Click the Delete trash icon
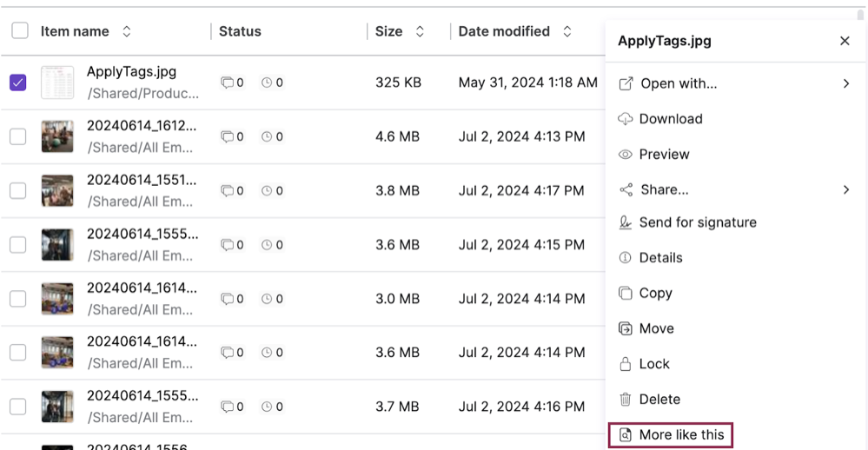Viewport: 868px width, 450px height. pyautogui.click(x=625, y=399)
